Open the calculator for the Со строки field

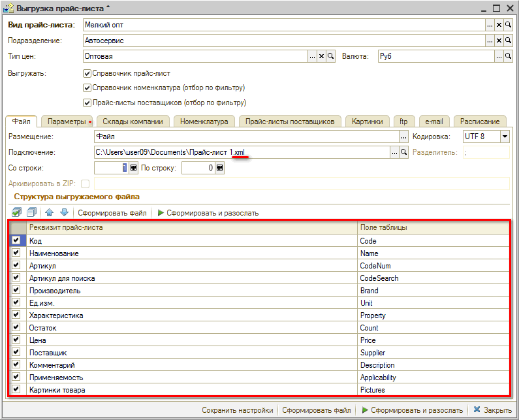[134, 168]
